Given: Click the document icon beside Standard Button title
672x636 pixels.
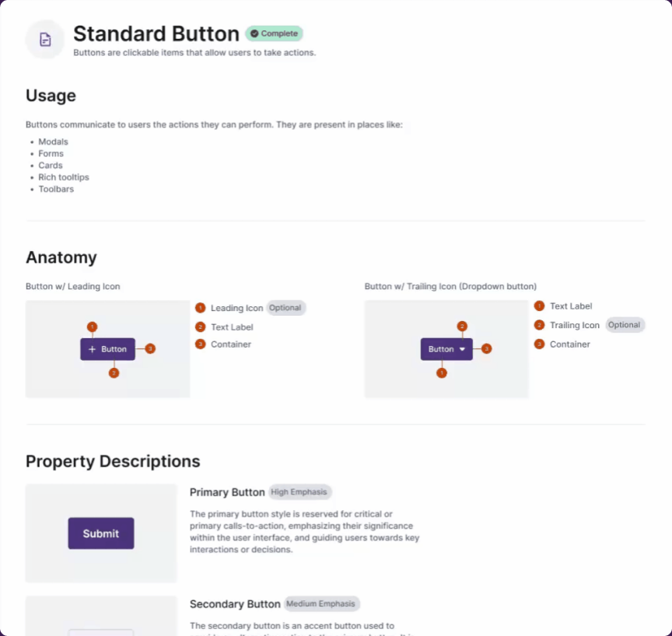Looking at the screenshot, I should coord(45,40).
